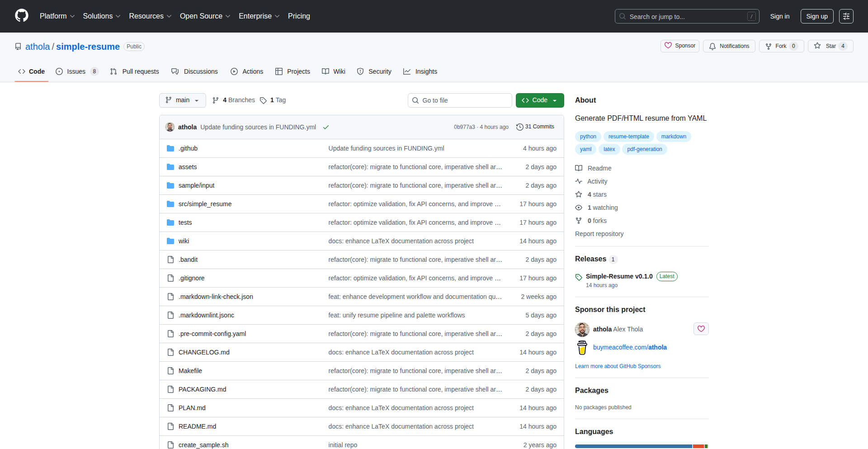The image size is (868, 449).
Task: Open the main branch selector
Action: click(182, 100)
